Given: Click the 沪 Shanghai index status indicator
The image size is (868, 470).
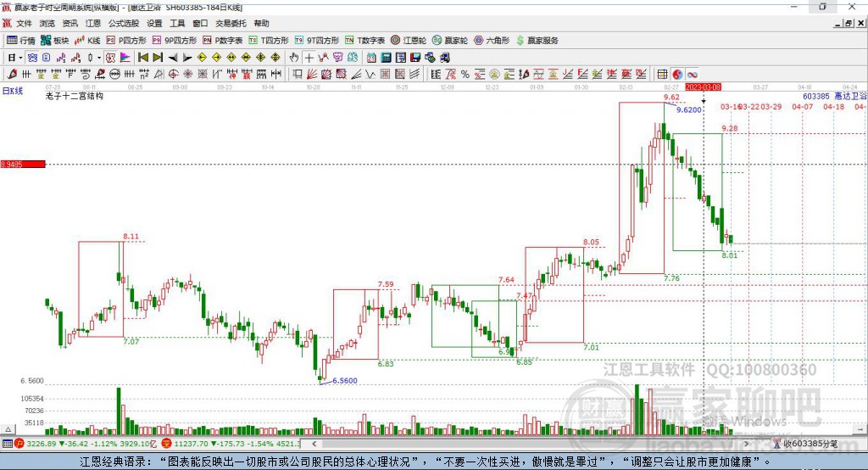Looking at the screenshot, I should coord(19,444).
